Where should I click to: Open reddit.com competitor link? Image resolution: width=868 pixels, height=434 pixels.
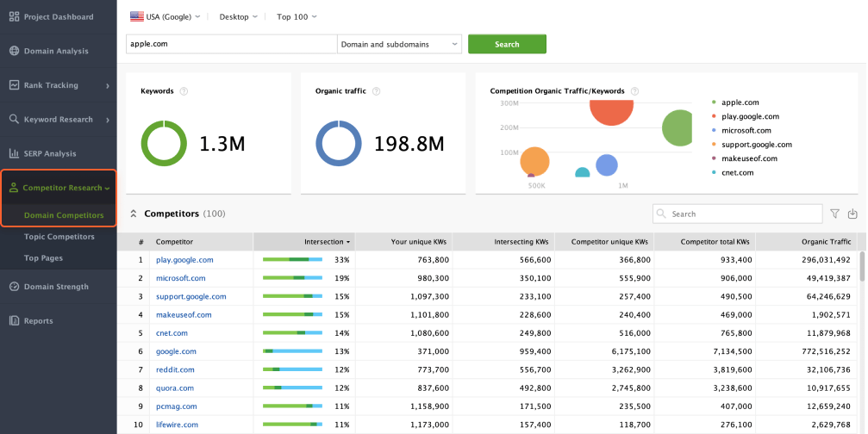(175, 369)
